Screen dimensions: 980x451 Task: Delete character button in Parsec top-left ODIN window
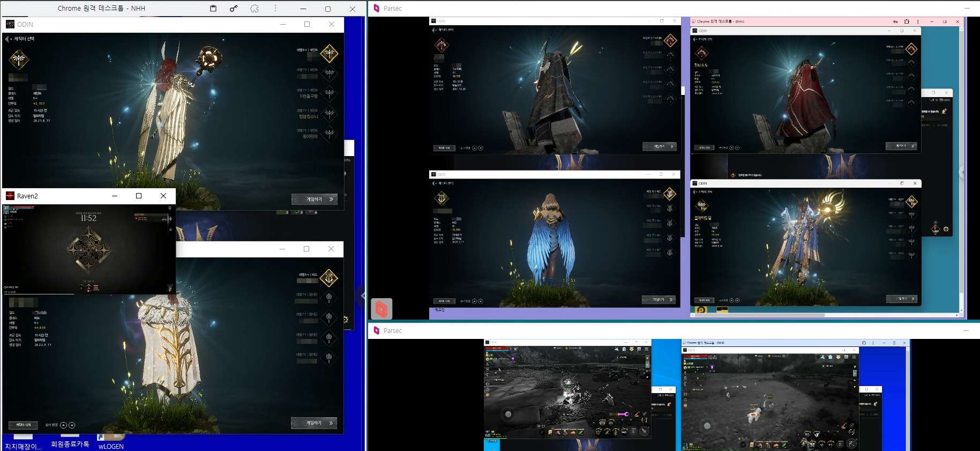click(444, 148)
